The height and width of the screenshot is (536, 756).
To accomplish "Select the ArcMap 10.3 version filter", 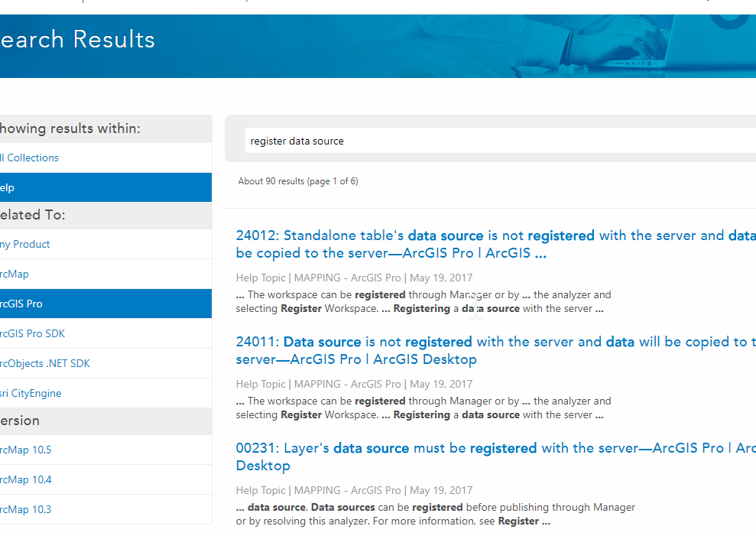I will click(26, 509).
